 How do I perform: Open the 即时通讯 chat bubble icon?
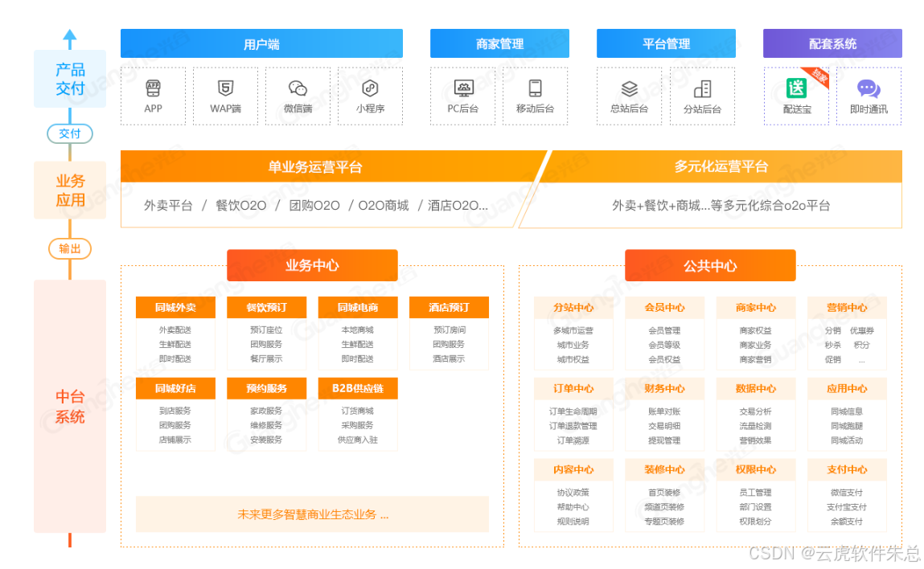click(869, 88)
